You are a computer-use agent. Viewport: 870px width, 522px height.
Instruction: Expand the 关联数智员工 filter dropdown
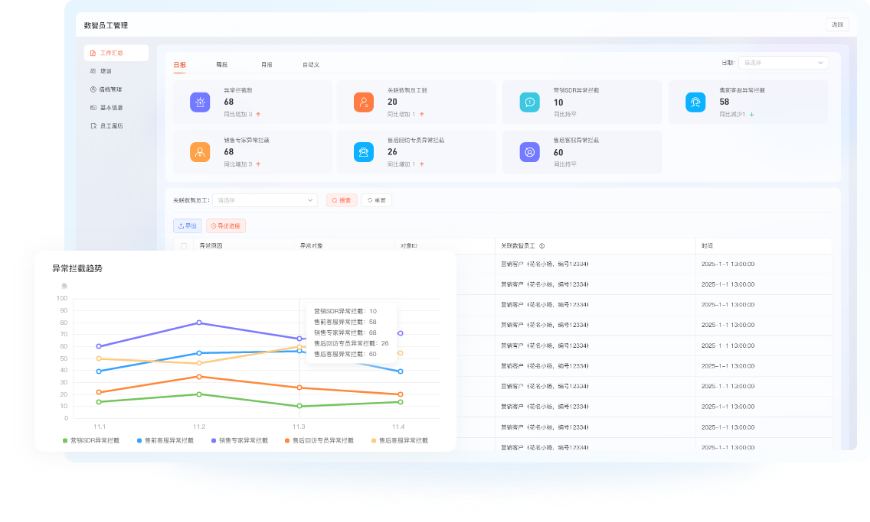[x=265, y=200]
